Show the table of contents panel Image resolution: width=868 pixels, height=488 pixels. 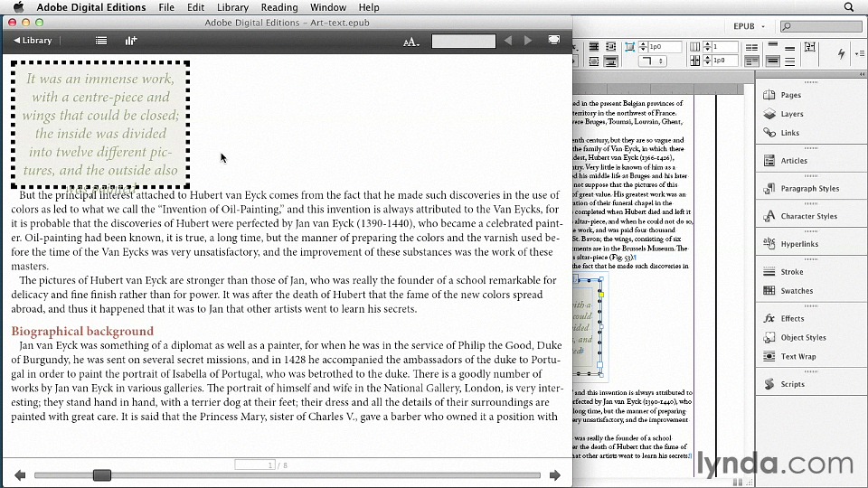pyautogui.click(x=100, y=41)
